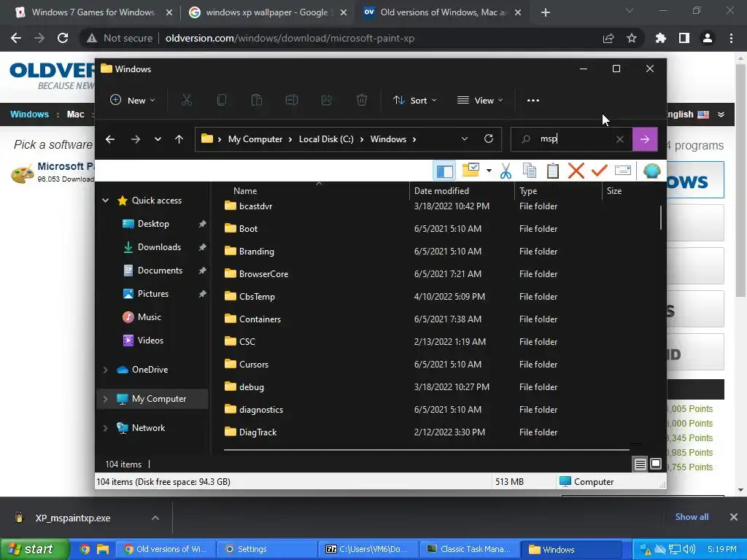The image size is (747, 560).
Task: Open Pictures in Quick access
Action: click(x=153, y=294)
